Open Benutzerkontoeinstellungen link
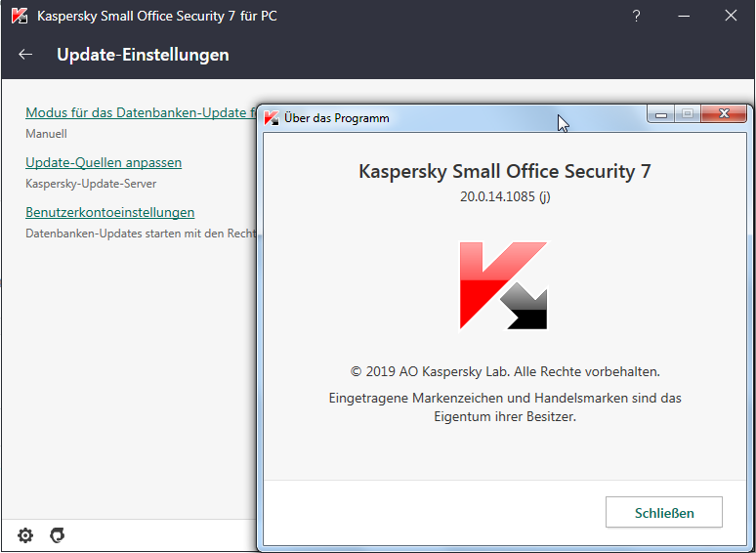The height and width of the screenshot is (553, 756). 110,212
